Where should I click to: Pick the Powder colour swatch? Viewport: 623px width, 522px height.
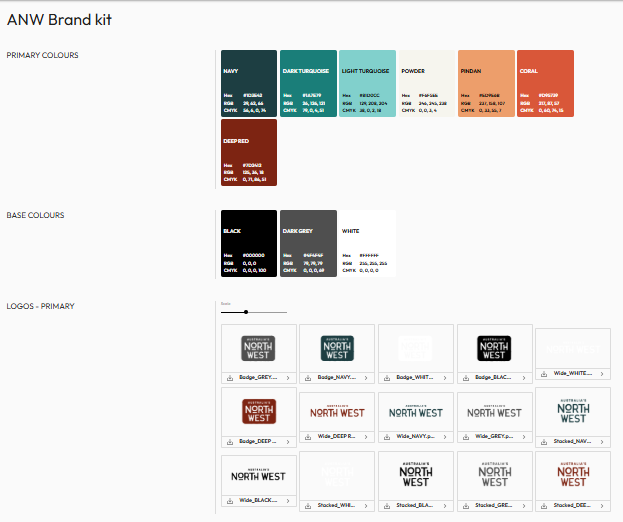pyautogui.click(x=427, y=83)
